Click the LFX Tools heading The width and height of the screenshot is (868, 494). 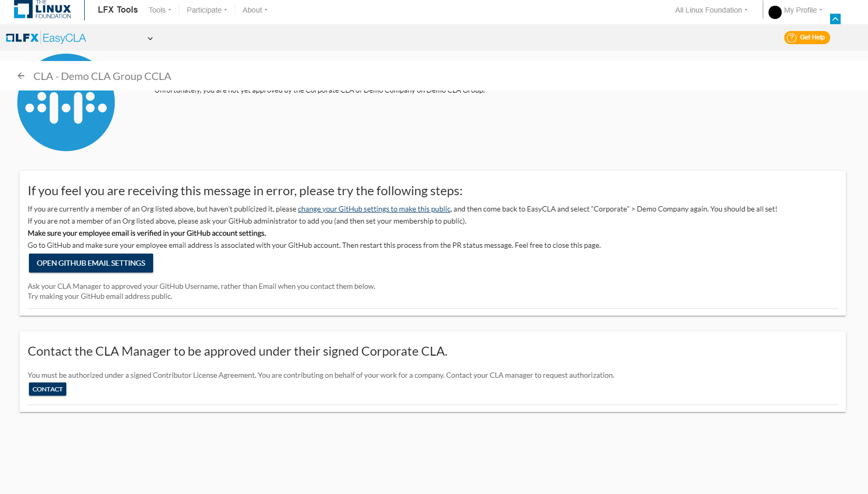118,9
